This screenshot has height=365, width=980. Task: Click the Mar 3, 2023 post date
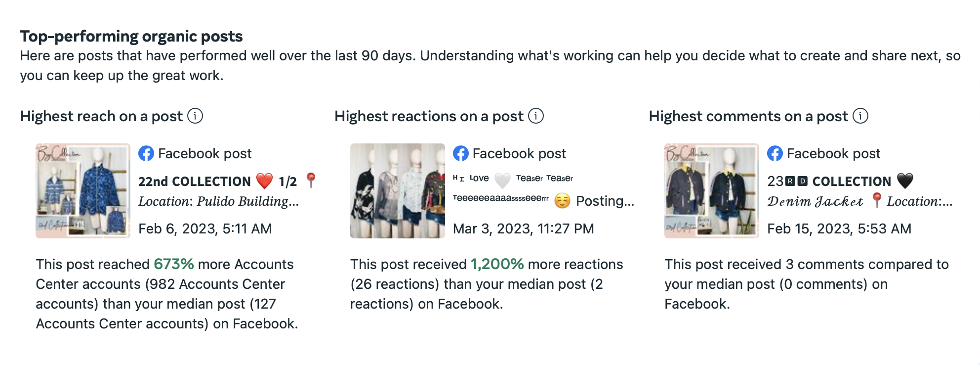click(x=523, y=228)
